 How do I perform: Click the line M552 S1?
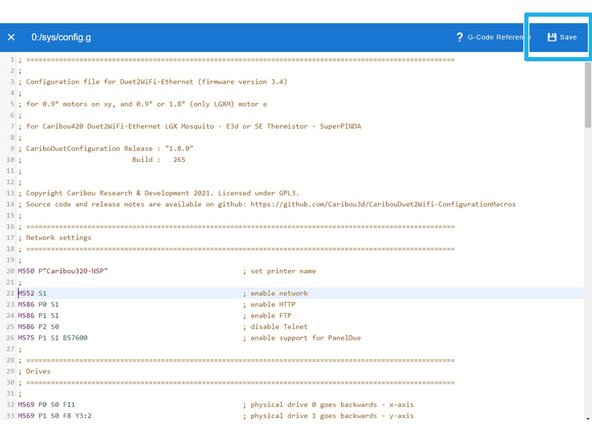pyautogui.click(x=32, y=293)
